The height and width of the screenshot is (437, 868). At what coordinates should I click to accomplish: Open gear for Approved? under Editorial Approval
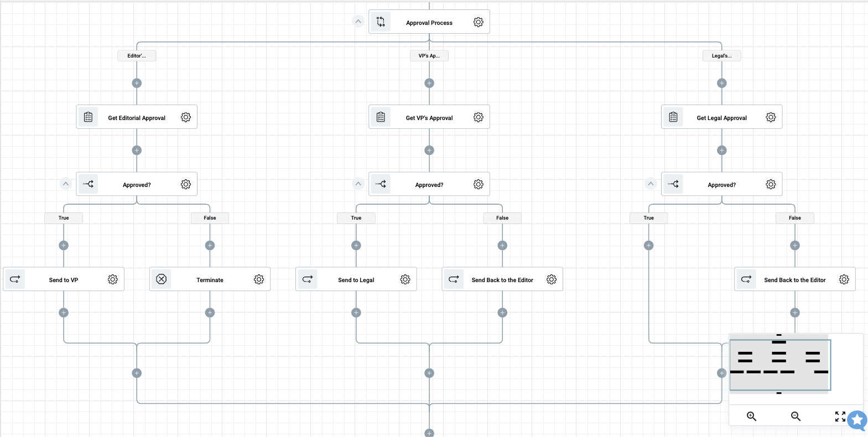pyautogui.click(x=186, y=184)
